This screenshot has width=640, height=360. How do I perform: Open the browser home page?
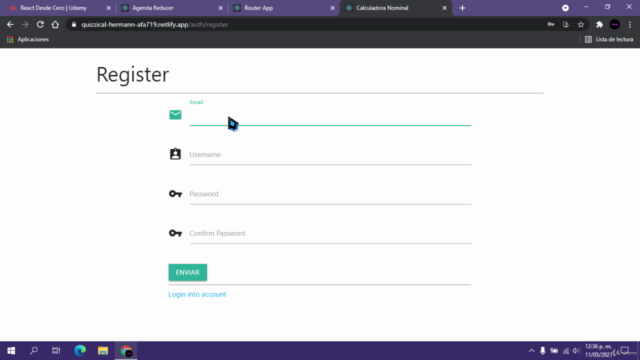[55, 24]
